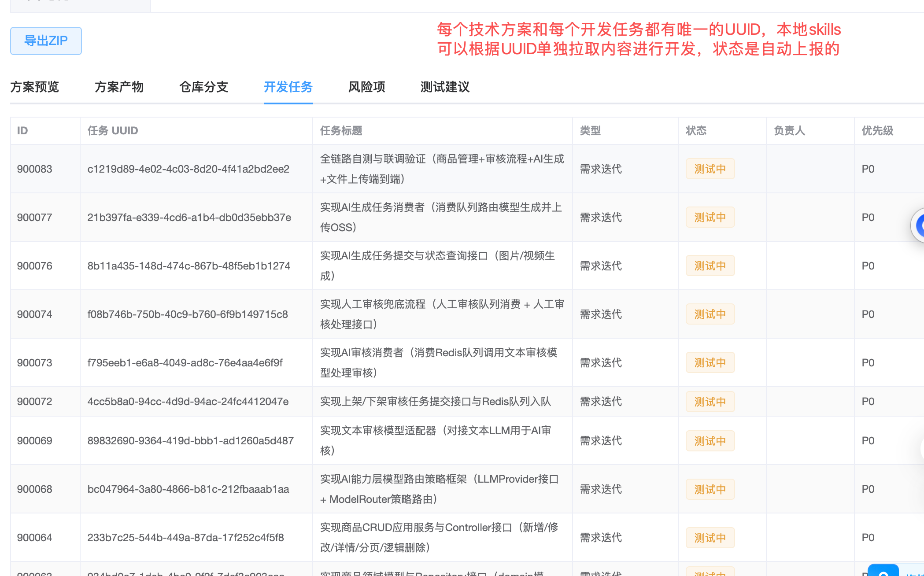The width and height of the screenshot is (924, 576).
Task: Click the 优先级 column header
Action: pos(878,131)
